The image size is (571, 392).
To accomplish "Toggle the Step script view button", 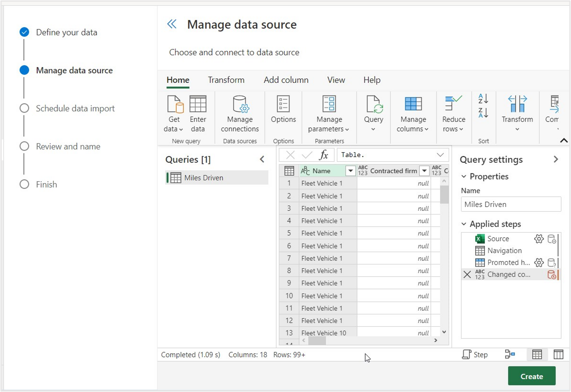I will coord(475,354).
